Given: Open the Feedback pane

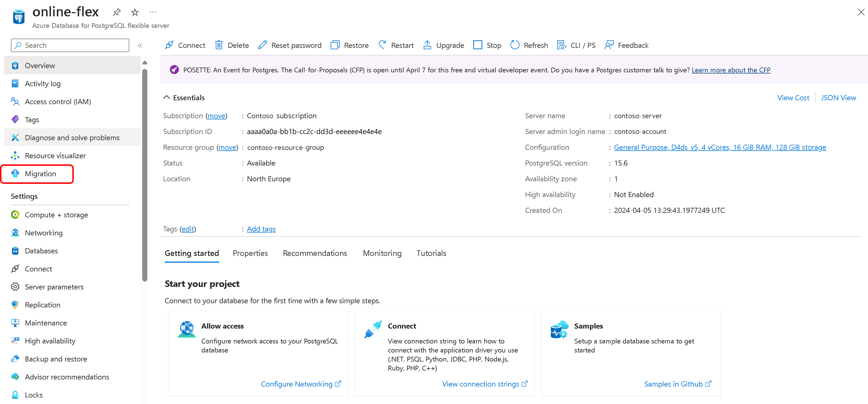Looking at the screenshot, I should [x=626, y=45].
